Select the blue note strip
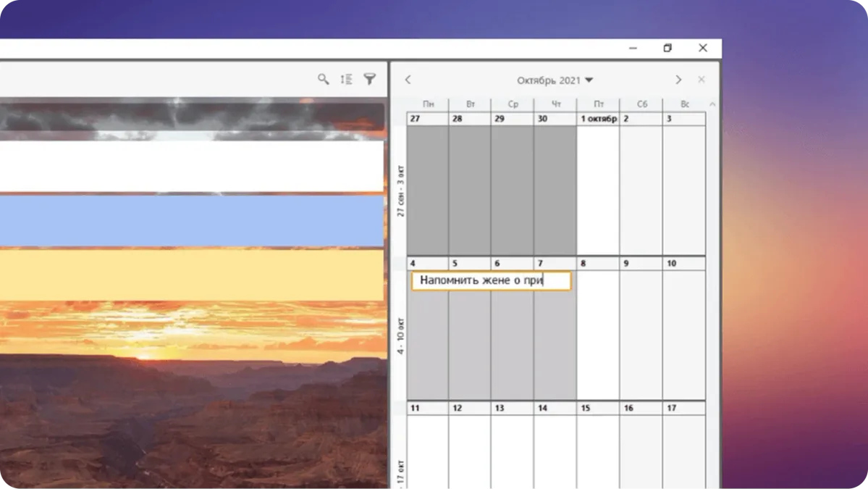 [x=191, y=221]
